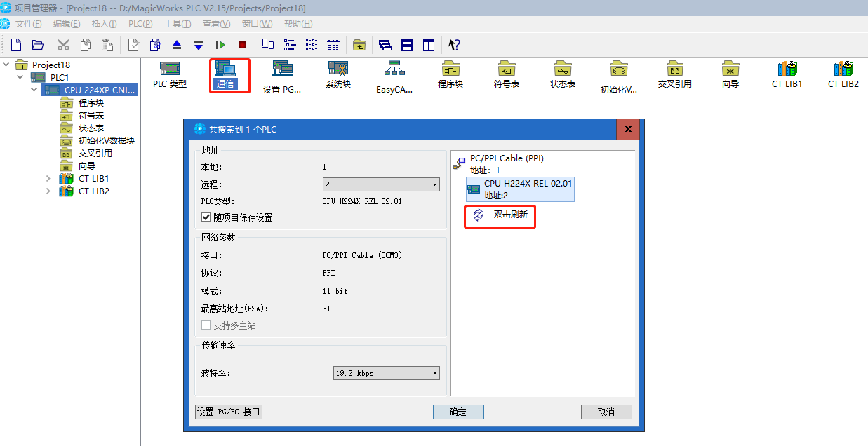Select 符号表 in the project tree
This screenshot has width=868, height=446.
[x=91, y=115]
